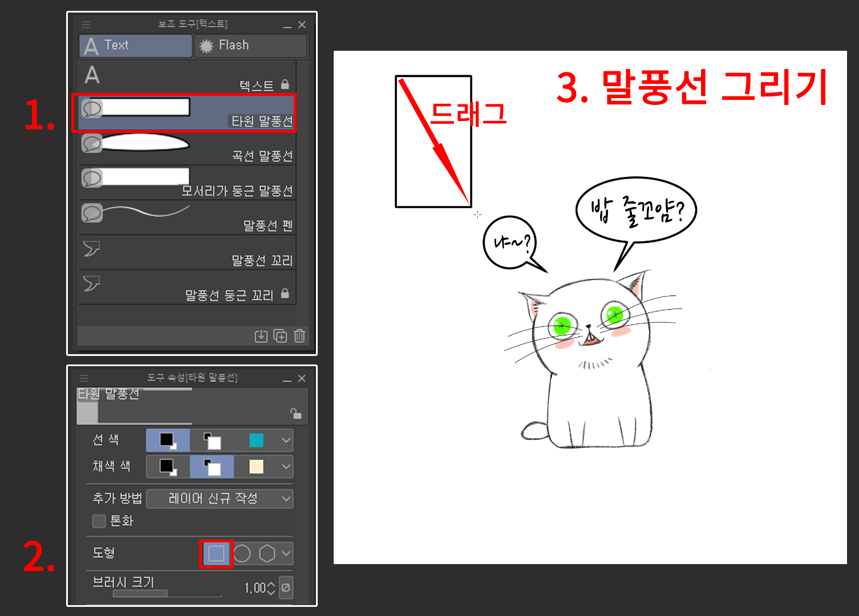
Task: Select the 말풍선 둥근 꼬리 sub tool
Action: (x=187, y=287)
